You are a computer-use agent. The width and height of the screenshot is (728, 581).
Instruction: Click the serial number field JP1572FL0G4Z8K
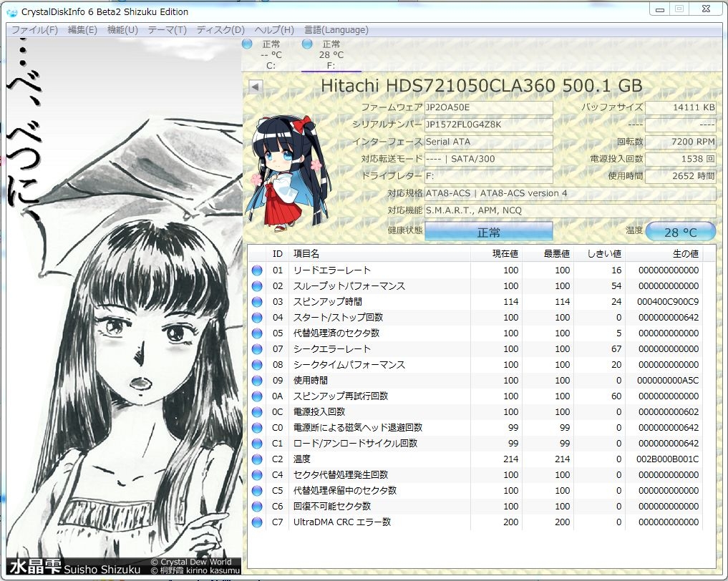pyautogui.click(x=488, y=125)
